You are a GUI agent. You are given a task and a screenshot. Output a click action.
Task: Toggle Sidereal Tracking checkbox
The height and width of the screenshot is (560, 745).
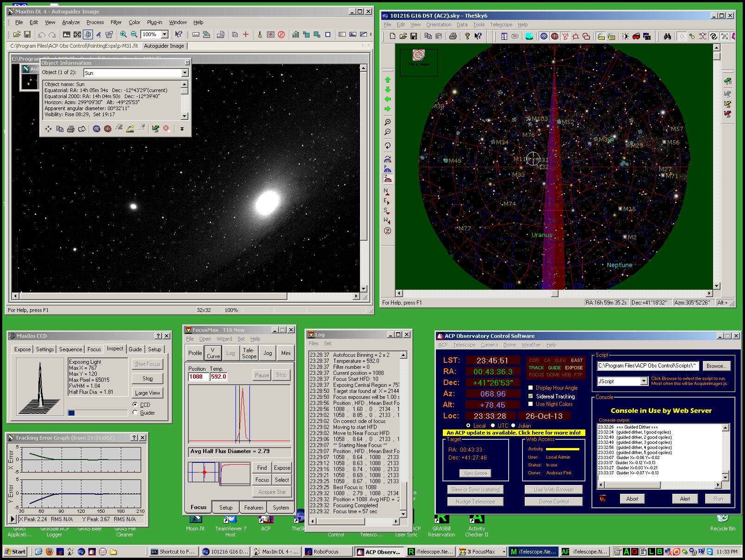click(531, 396)
